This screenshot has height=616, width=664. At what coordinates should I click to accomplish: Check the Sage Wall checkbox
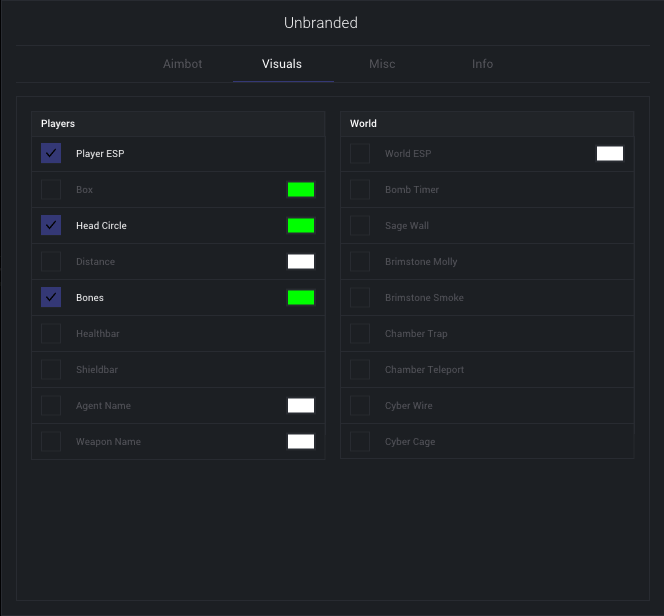tap(360, 225)
